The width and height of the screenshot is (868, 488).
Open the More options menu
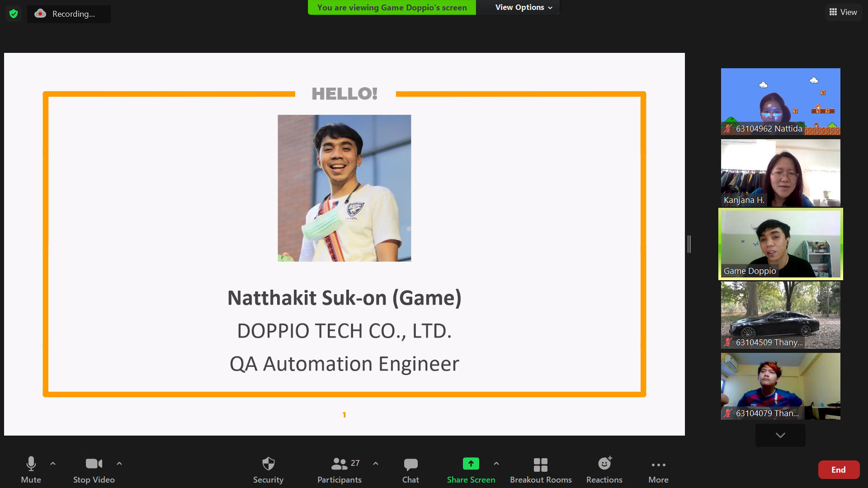point(658,470)
